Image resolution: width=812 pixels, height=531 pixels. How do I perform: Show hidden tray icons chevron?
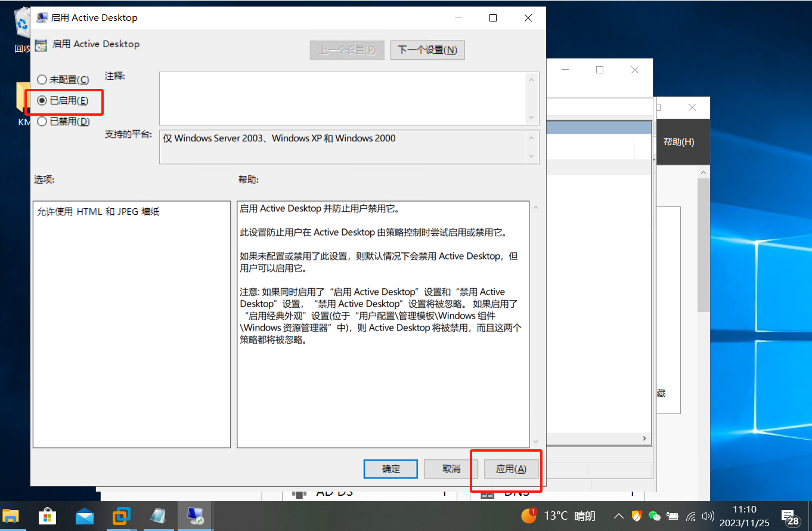(x=619, y=516)
